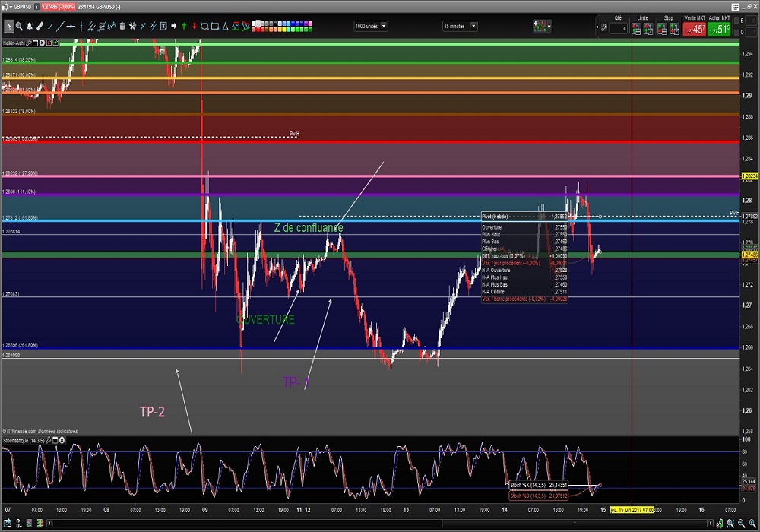Click the 'TP-2' annotation label
760x532 pixels.
[152, 412]
